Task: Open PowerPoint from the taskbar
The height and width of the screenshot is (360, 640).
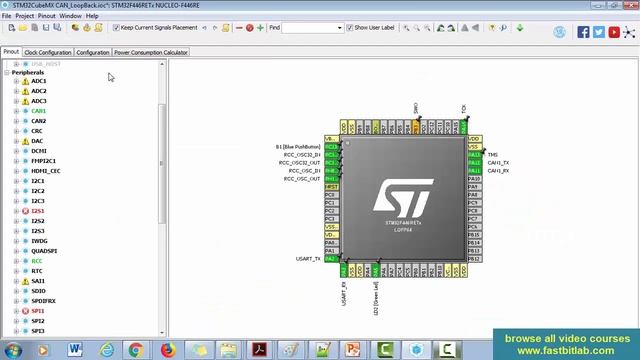Action: (353, 350)
